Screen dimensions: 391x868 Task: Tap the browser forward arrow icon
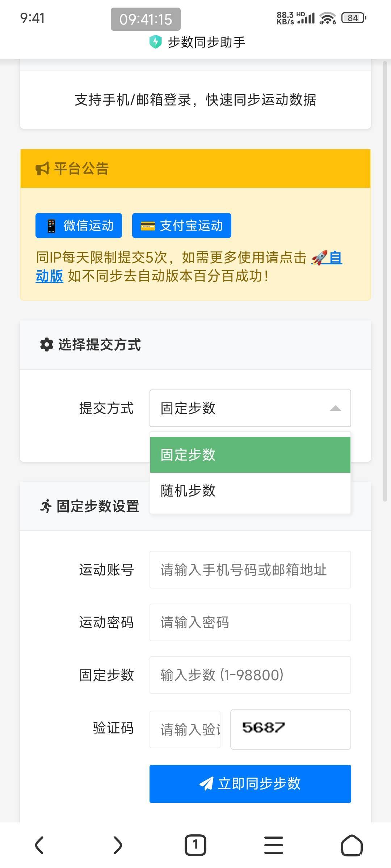tap(118, 845)
